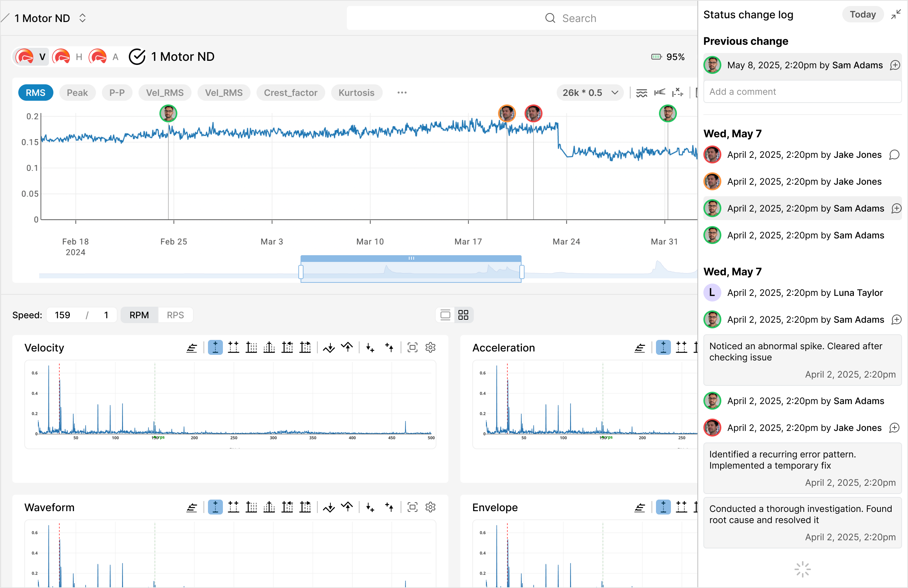Switch to single panel layout view
The width and height of the screenshot is (908, 588).
[x=445, y=315]
